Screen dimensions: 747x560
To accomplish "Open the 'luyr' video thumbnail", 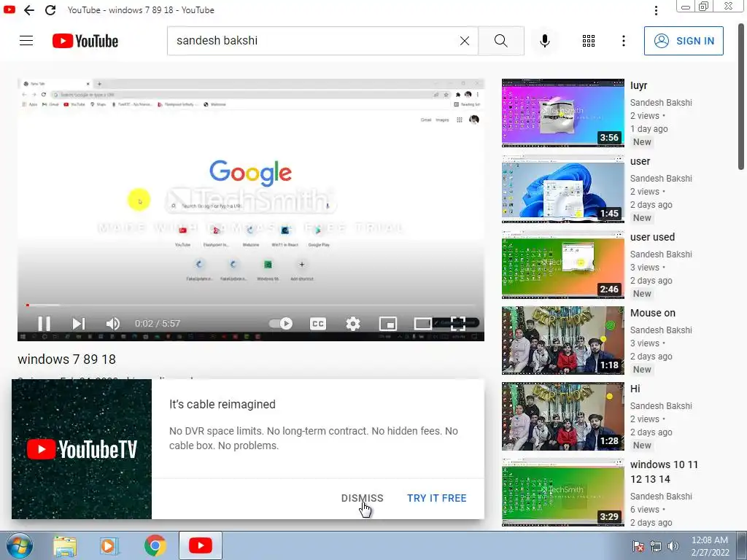I will (562, 113).
